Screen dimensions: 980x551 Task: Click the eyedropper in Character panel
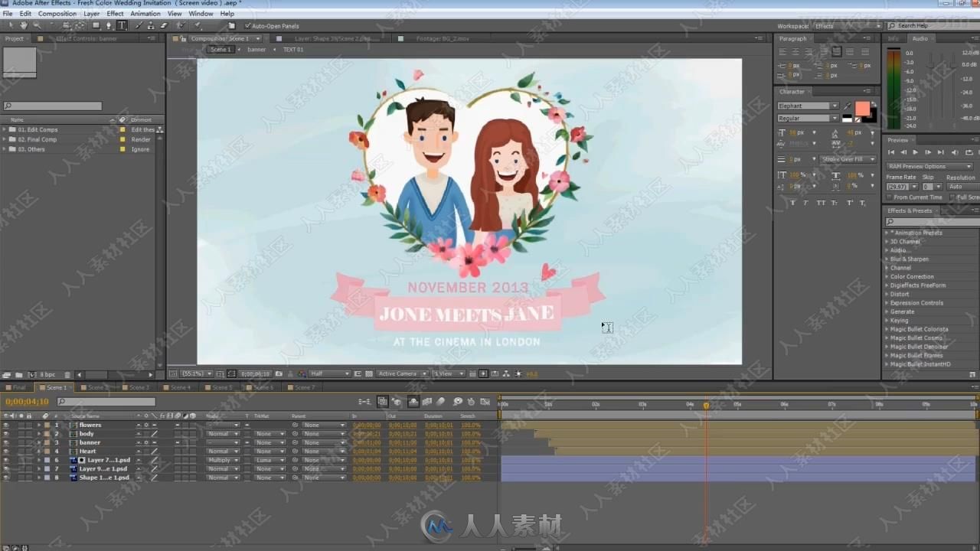tap(848, 106)
